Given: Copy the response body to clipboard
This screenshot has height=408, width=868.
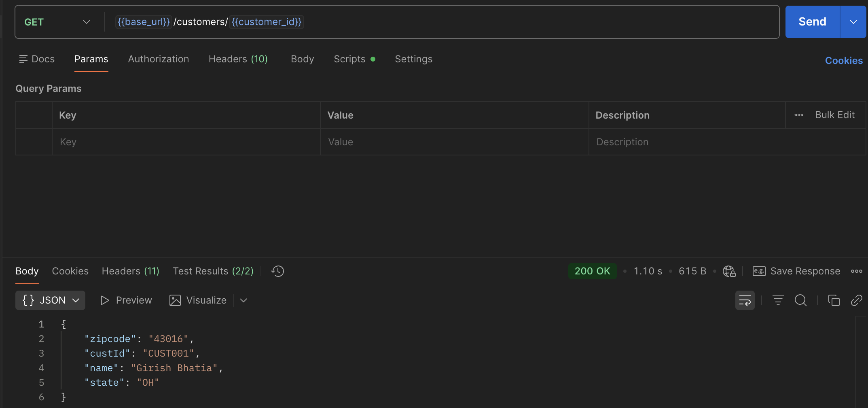Looking at the screenshot, I should click(834, 300).
